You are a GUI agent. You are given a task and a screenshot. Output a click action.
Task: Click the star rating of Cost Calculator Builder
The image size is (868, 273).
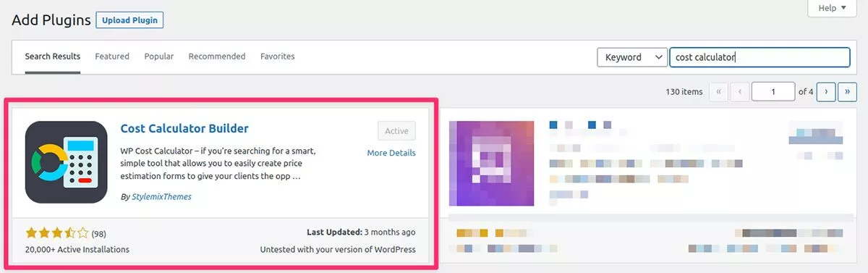tap(57, 233)
